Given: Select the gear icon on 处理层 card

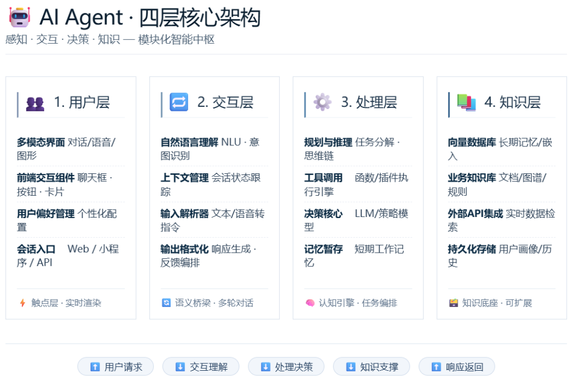Looking at the screenshot, I should coord(322,102).
